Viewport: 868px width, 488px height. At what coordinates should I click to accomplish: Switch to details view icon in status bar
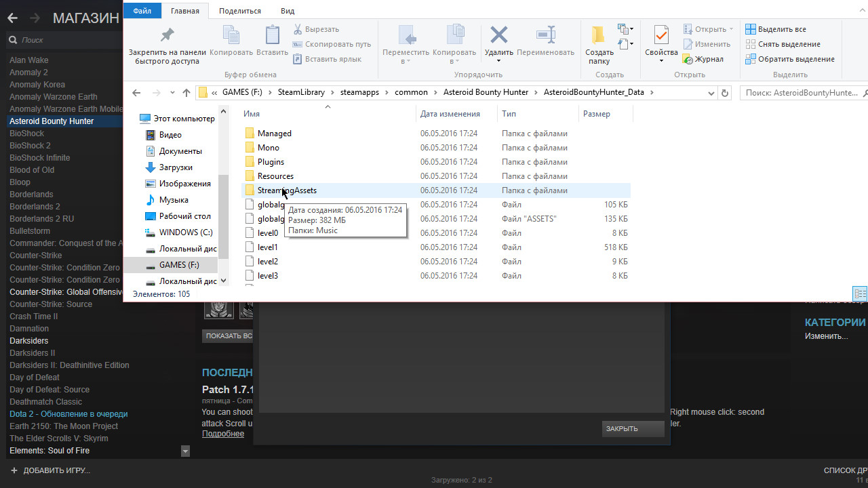[x=861, y=294]
